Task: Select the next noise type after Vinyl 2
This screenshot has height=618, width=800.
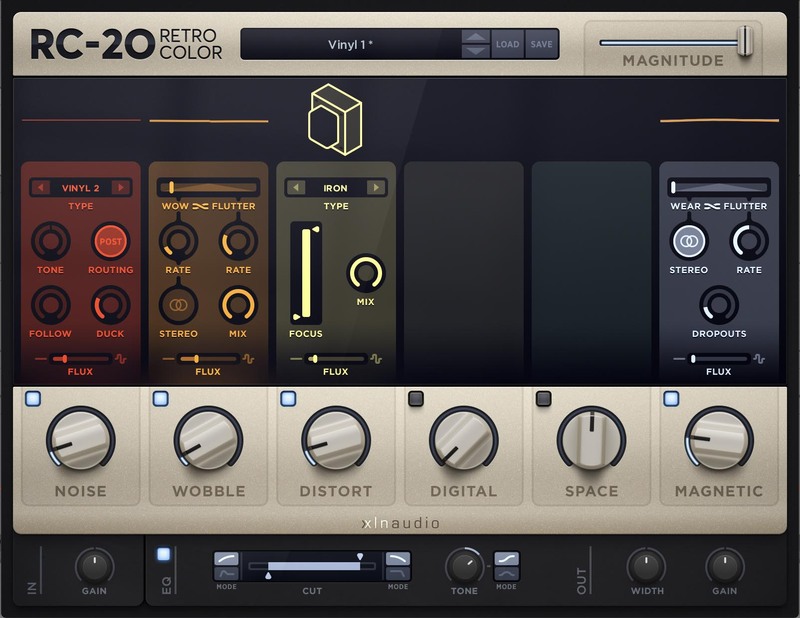Action: (121, 187)
